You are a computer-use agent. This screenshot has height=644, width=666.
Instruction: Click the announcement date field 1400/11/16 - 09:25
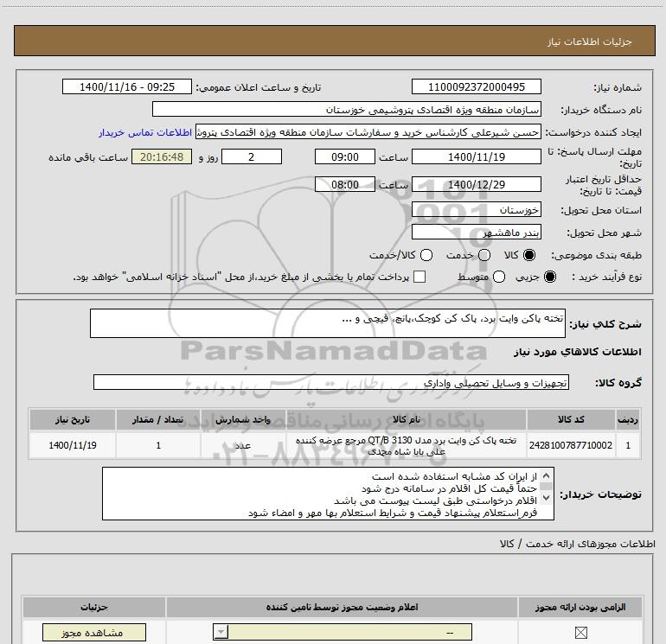(x=127, y=86)
